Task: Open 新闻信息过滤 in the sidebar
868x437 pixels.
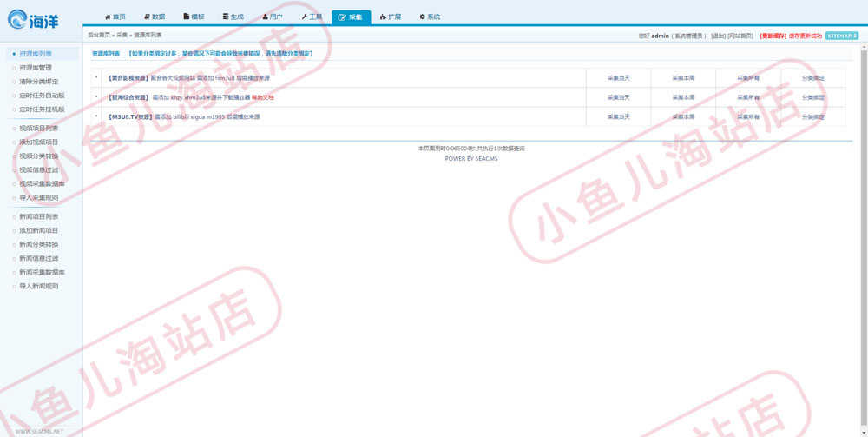Action: click(x=39, y=258)
